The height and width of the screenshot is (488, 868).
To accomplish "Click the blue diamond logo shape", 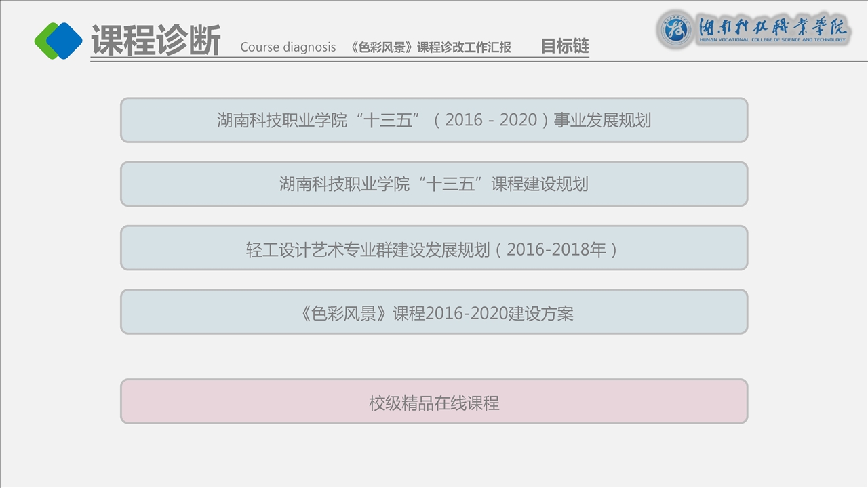I will pos(65,41).
